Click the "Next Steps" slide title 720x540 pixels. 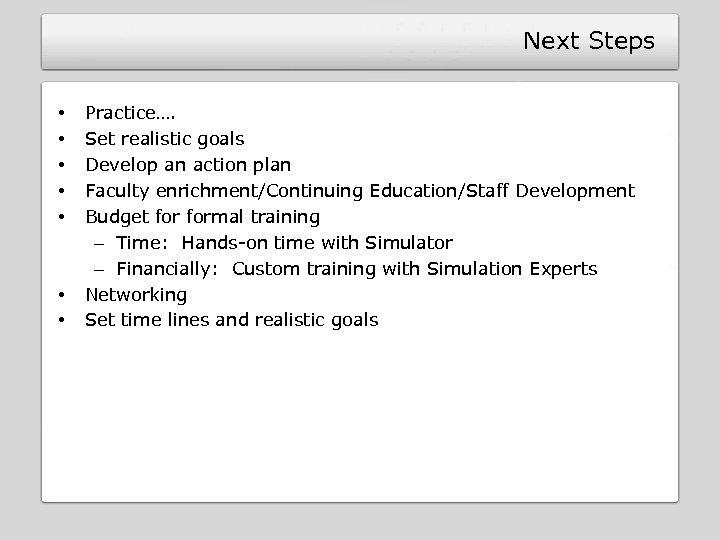[x=588, y=41]
